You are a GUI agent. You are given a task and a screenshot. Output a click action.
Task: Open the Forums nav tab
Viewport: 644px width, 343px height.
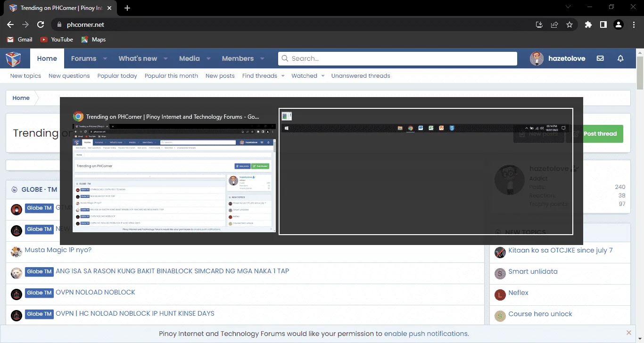pyautogui.click(x=83, y=58)
